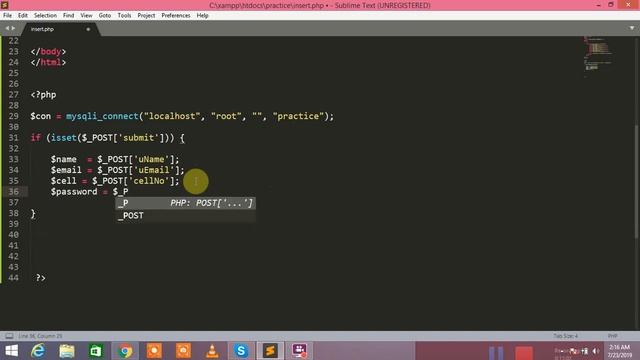Open the Find menu
The image size is (640, 360).
(69, 16)
